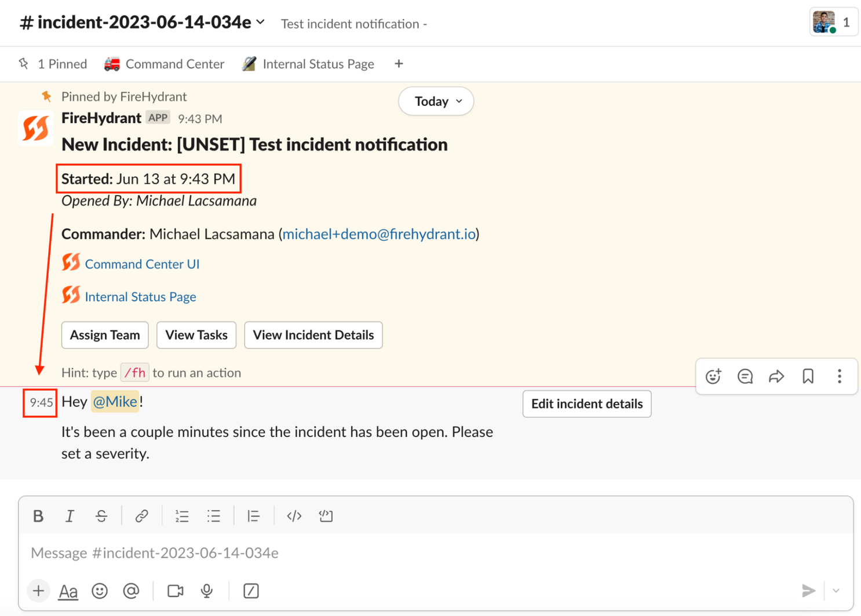This screenshot has width=861, height=616.
Task: Insert a code block
Action: (326, 516)
